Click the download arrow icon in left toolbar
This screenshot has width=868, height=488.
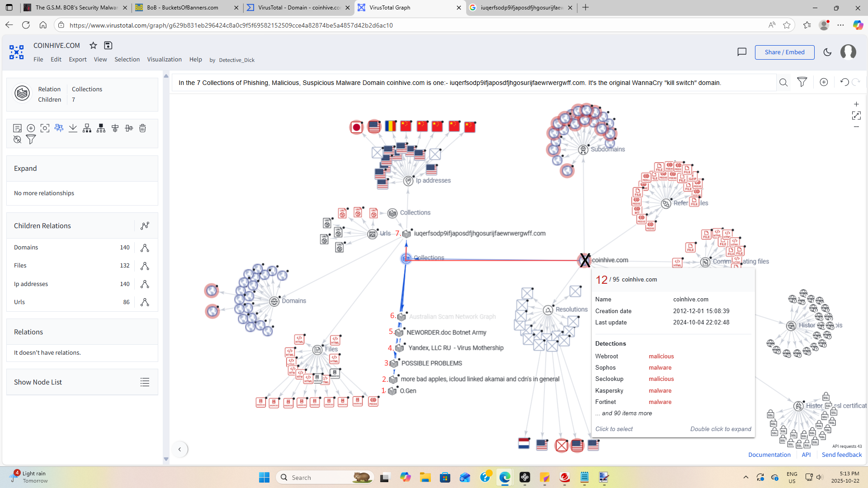(73, 128)
